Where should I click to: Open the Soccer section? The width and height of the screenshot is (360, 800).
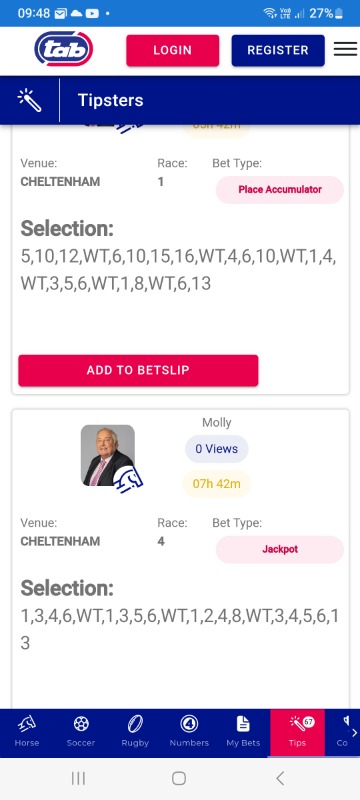coord(81,732)
